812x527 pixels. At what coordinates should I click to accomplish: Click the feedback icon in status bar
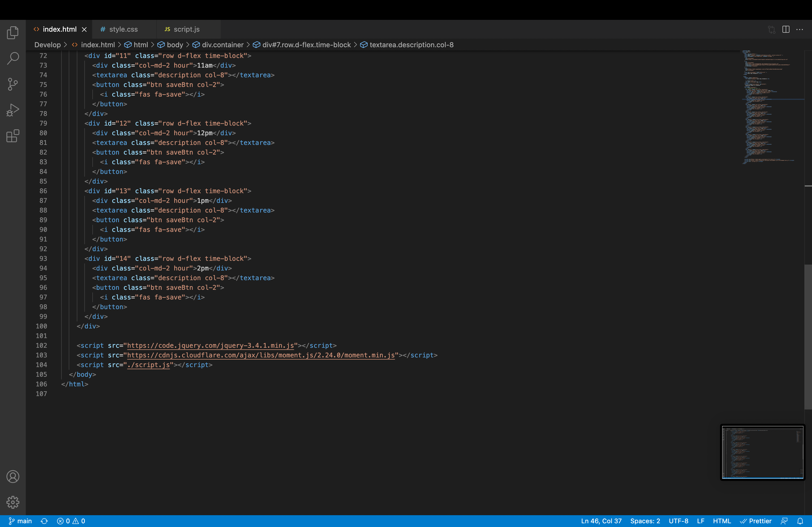pos(784,521)
